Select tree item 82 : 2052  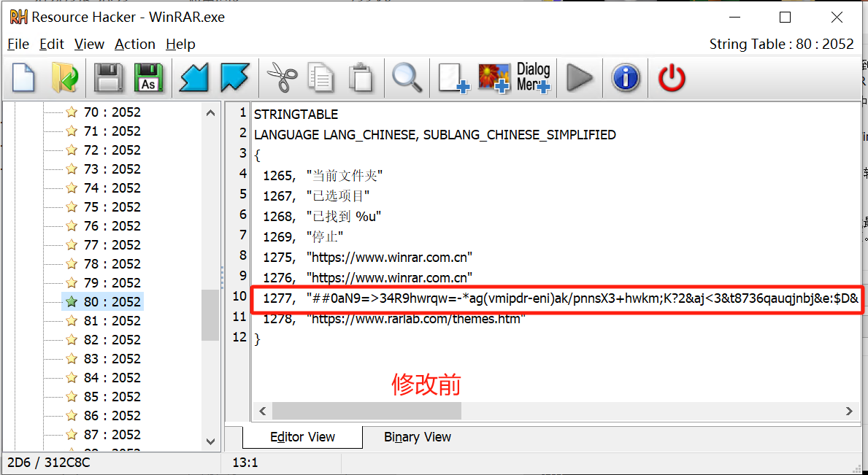tap(112, 339)
